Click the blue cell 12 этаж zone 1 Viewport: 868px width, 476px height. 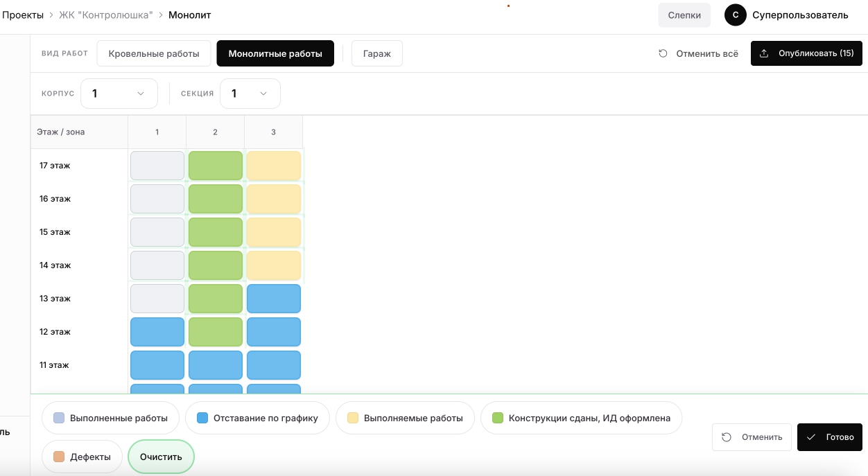157,332
